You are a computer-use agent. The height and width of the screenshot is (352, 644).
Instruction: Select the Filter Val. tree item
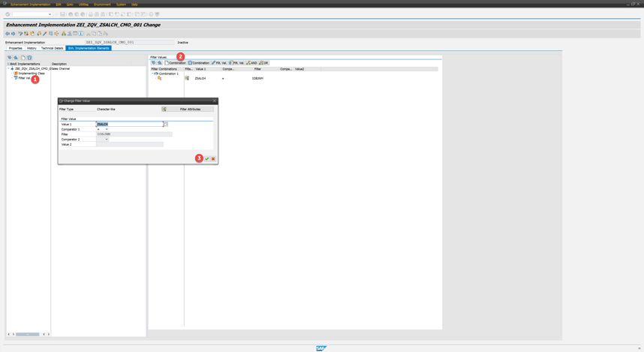point(24,78)
